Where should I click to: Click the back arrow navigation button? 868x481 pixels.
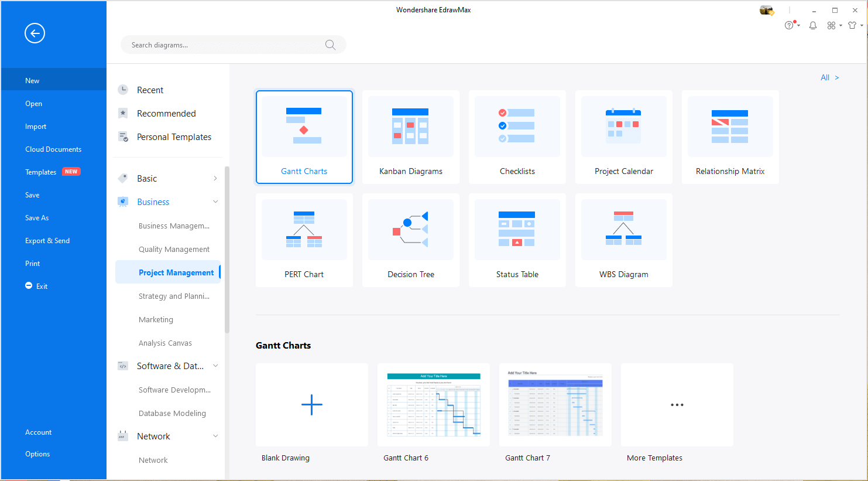point(35,33)
